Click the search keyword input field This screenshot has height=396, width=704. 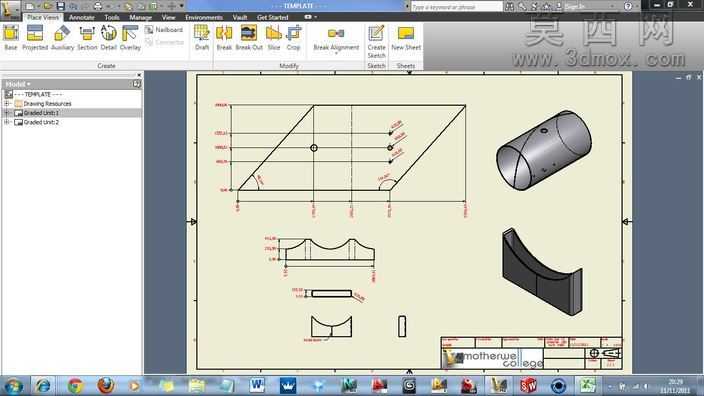click(456, 6)
